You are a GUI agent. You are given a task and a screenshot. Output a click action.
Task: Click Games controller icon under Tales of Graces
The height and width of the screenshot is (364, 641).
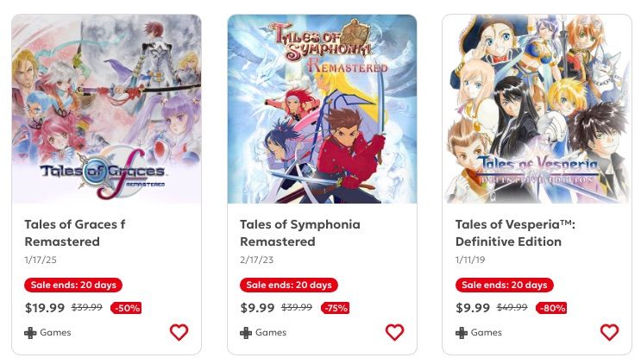(30, 333)
